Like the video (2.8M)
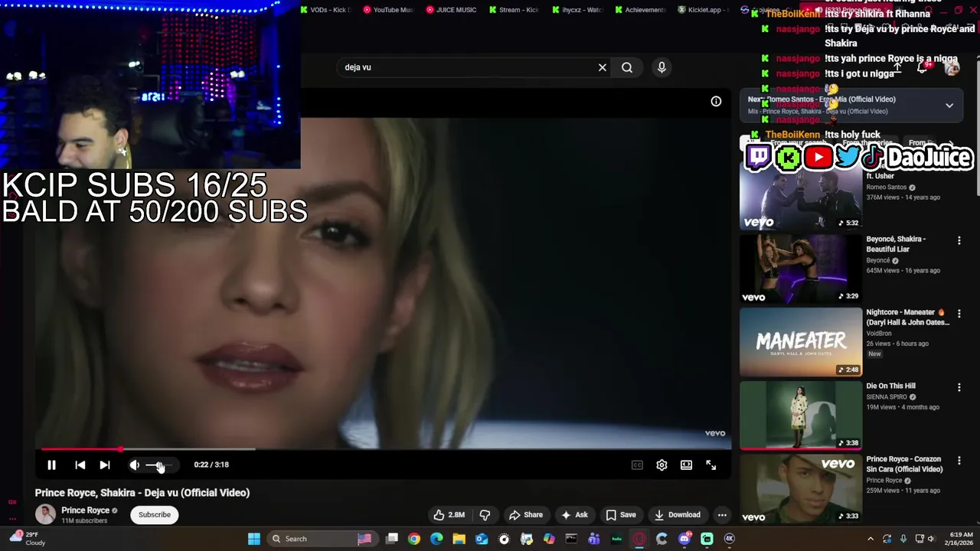 tap(449, 515)
